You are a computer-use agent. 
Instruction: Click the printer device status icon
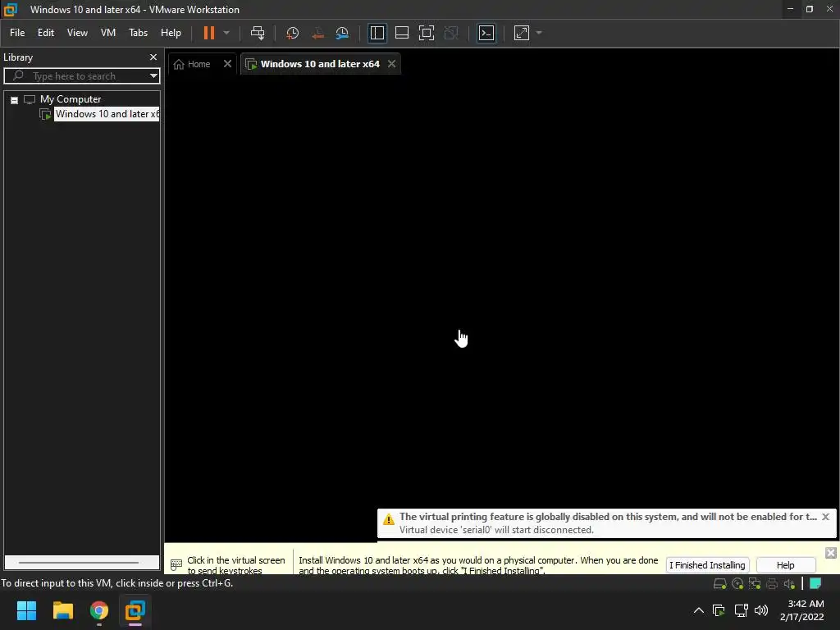point(772,584)
